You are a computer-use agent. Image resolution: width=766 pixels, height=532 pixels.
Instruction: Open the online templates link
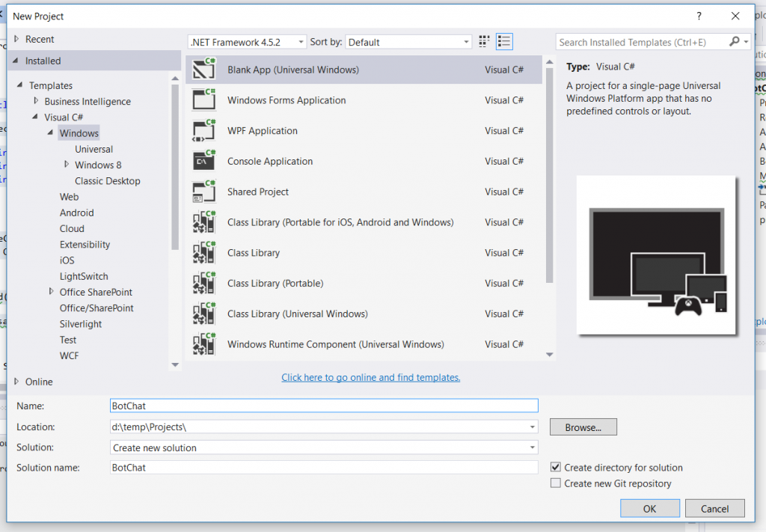(x=371, y=377)
